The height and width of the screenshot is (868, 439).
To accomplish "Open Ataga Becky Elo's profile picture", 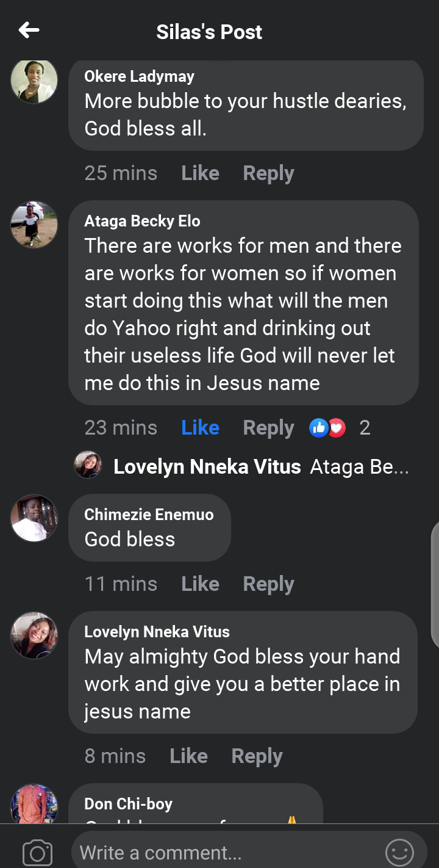I will pos(34,225).
